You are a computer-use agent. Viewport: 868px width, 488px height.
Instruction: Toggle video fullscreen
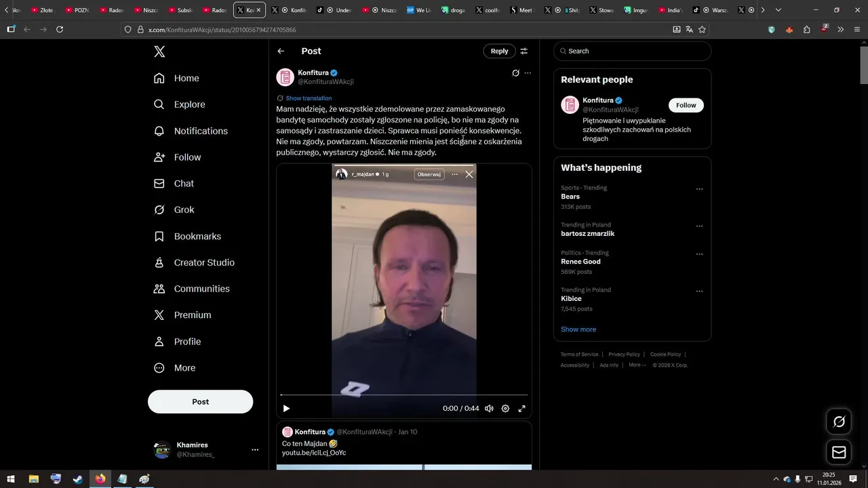pos(521,409)
